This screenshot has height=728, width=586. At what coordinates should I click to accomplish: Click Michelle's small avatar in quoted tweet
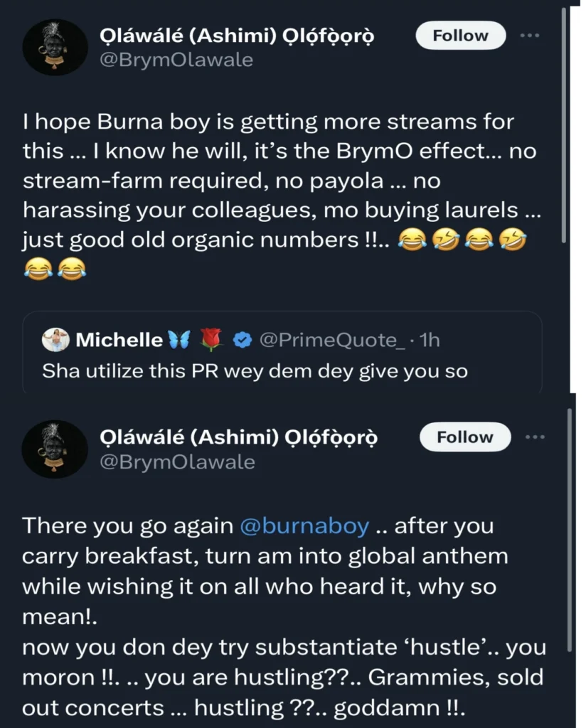55,341
